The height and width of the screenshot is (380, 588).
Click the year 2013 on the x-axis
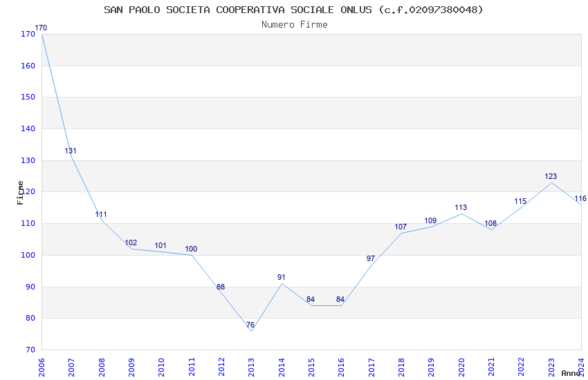pyautogui.click(x=251, y=367)
